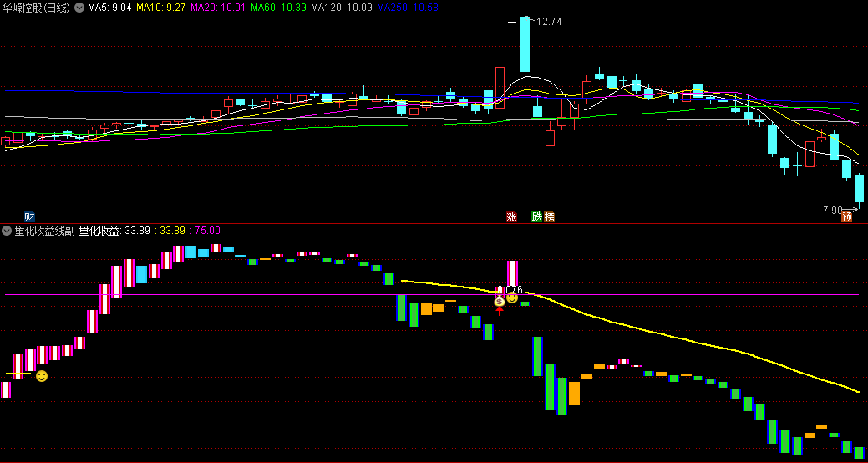Click the 量化收益线副 indicator name

pyautogui.click(x=44, y=231)
